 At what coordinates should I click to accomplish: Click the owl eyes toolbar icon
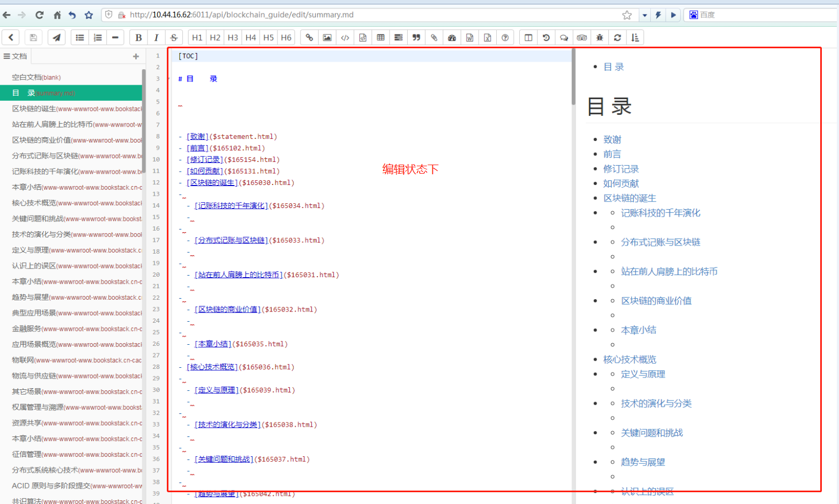(x=582, y=38)
